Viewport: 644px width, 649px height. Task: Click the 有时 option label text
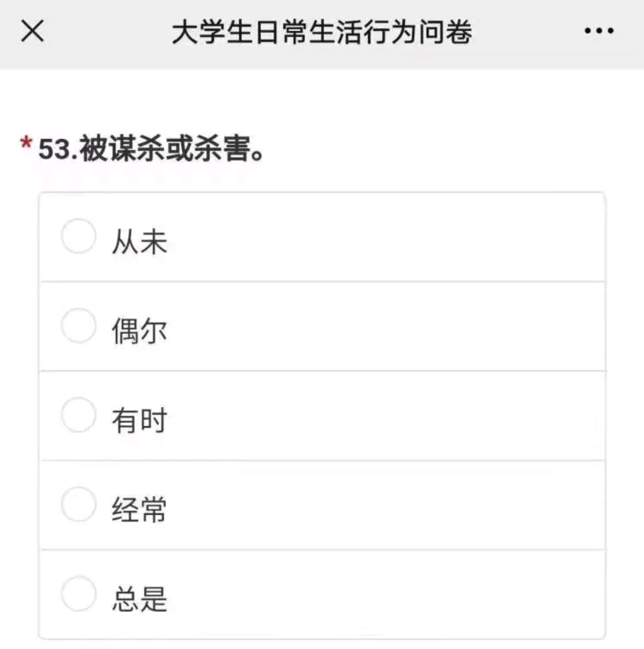pos(140,421)
